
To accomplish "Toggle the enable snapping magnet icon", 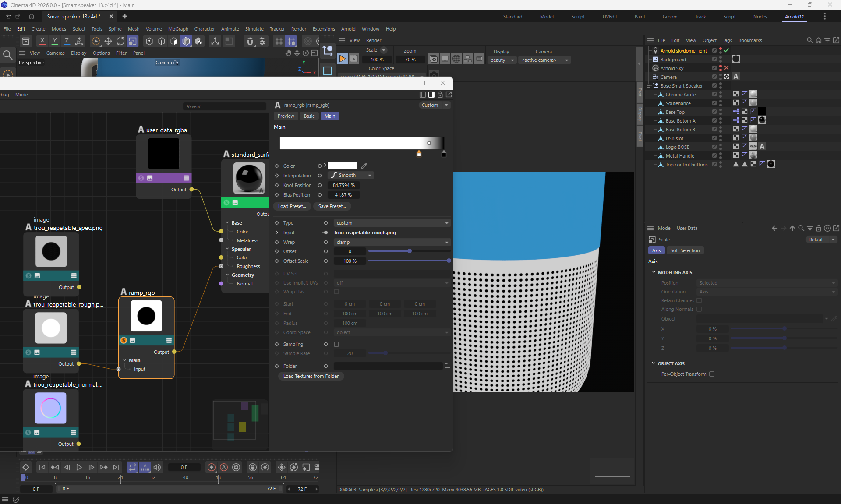I will tap(250, 41).
